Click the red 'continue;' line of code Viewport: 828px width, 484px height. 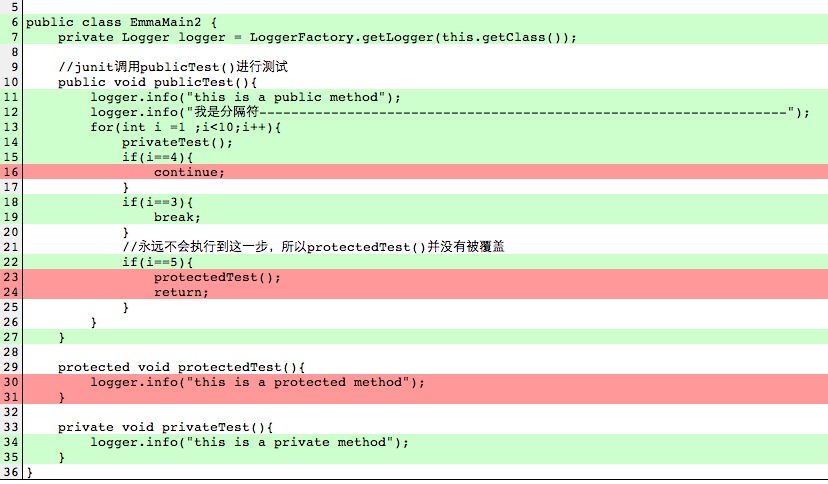tap(189, 172)
